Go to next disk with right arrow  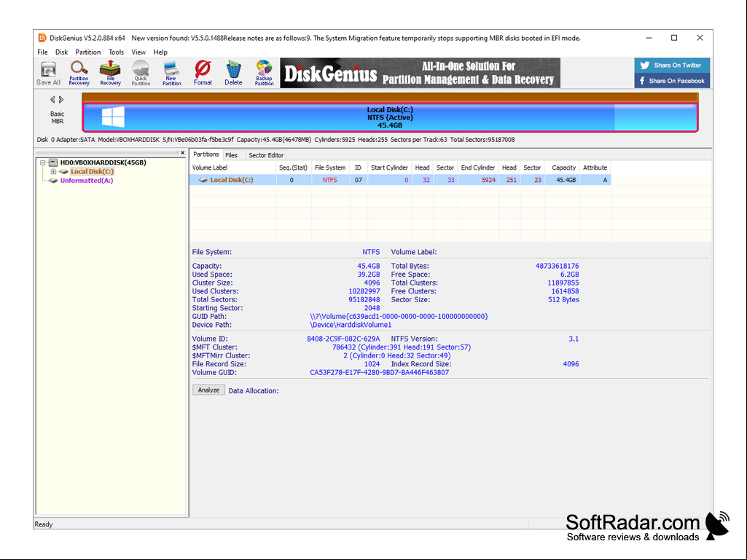pos(61,100)
